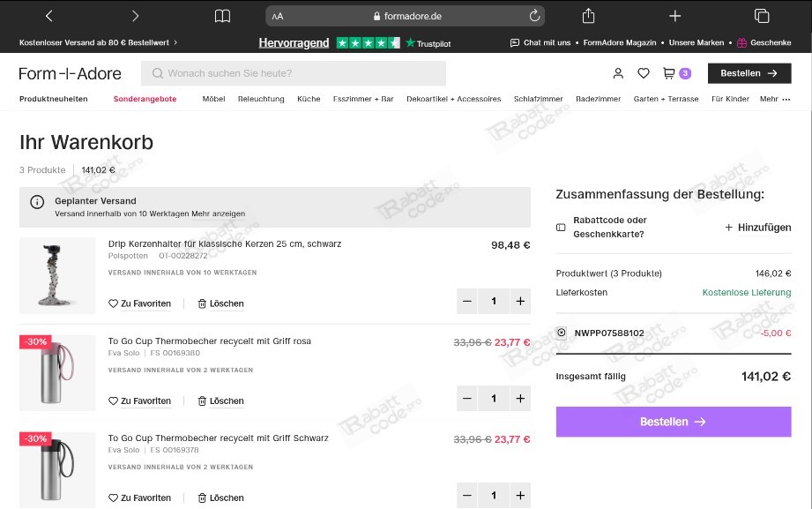Viewport: 812px width, 509px height.
Task: Open the Esszimmer + Bar category
Action: [363, 99]
